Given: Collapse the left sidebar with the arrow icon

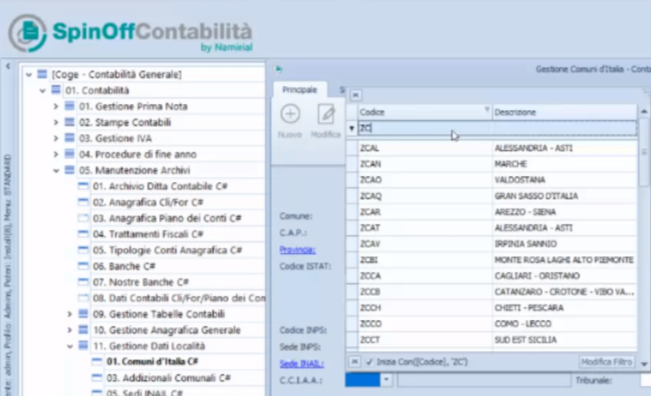Looking at the screenshot, I should [8, 66].
